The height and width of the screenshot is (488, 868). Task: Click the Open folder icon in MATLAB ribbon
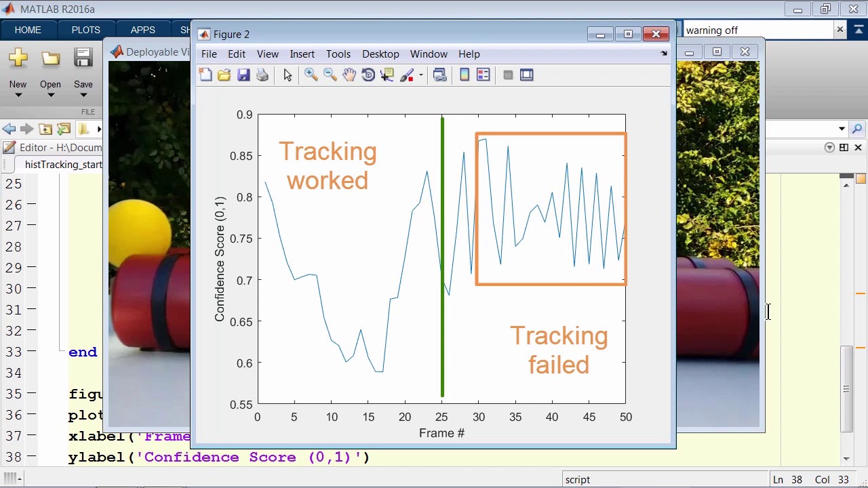pos(51,58)
